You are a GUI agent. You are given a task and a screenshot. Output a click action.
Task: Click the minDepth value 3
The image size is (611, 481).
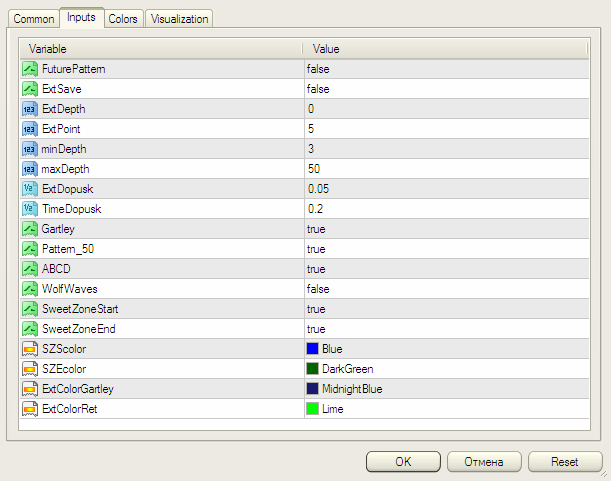311,149
